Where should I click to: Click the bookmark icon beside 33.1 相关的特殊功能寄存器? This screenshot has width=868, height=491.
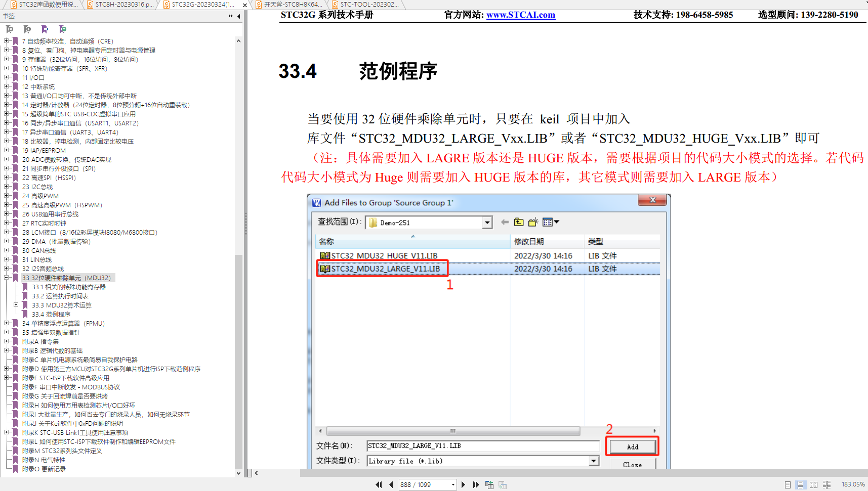pos(25,287)
